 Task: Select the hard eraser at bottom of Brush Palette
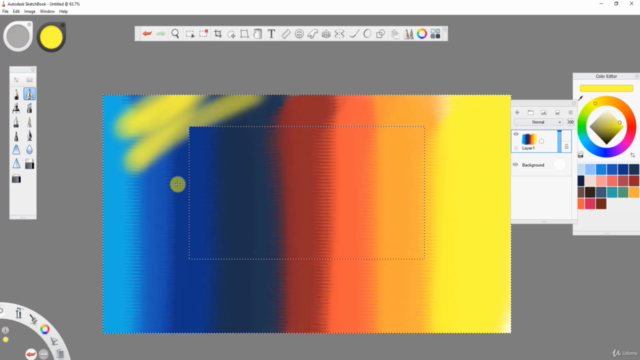tap(16, 179)
